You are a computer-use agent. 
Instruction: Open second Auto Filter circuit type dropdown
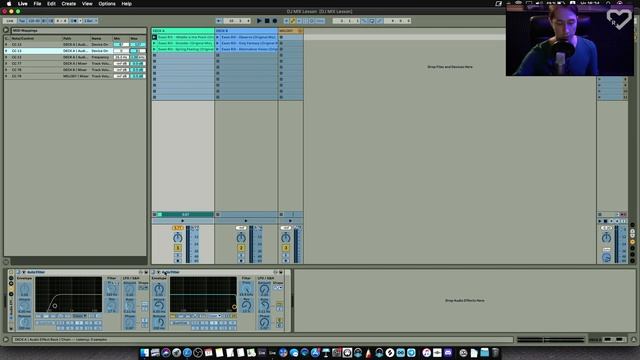pyautogui.click(x=215, y=316)
